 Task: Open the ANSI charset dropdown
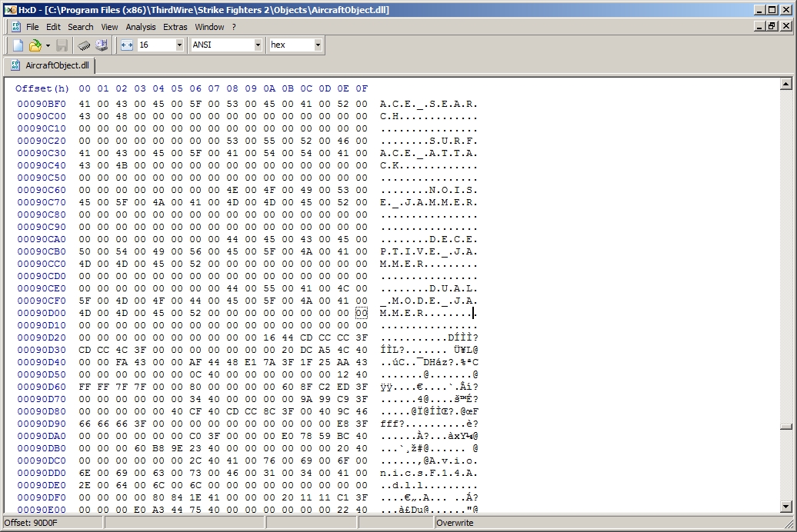point(258,45)
